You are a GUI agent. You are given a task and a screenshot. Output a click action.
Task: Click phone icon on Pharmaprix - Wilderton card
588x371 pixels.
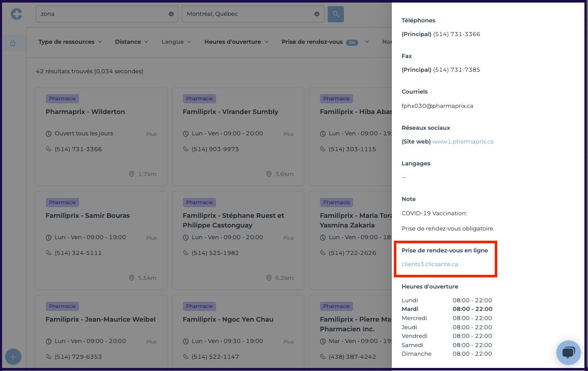[49, 149]
